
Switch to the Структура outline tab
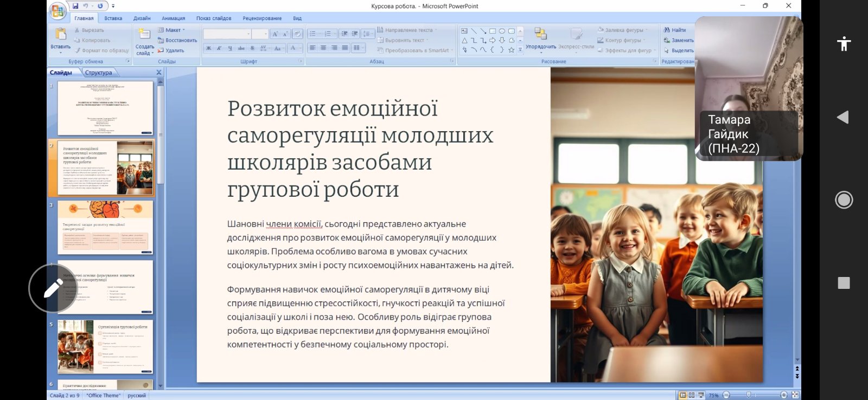[98, 73]
